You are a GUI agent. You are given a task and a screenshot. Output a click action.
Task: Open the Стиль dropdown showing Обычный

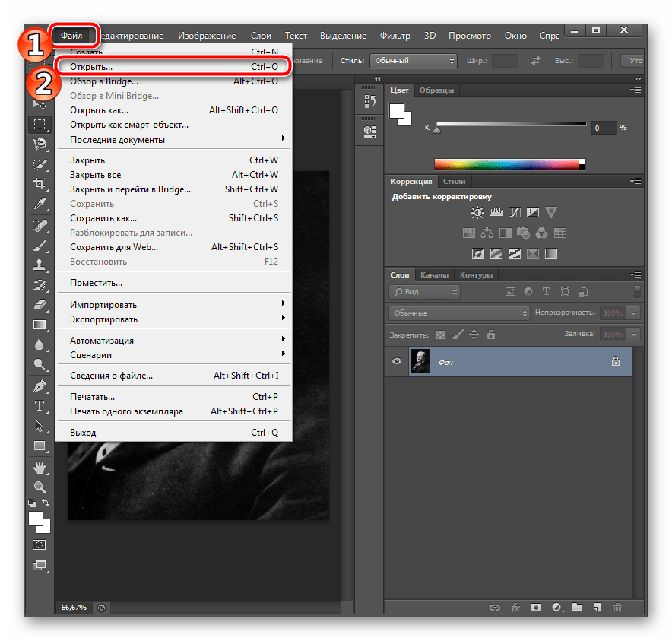(413, 60)
